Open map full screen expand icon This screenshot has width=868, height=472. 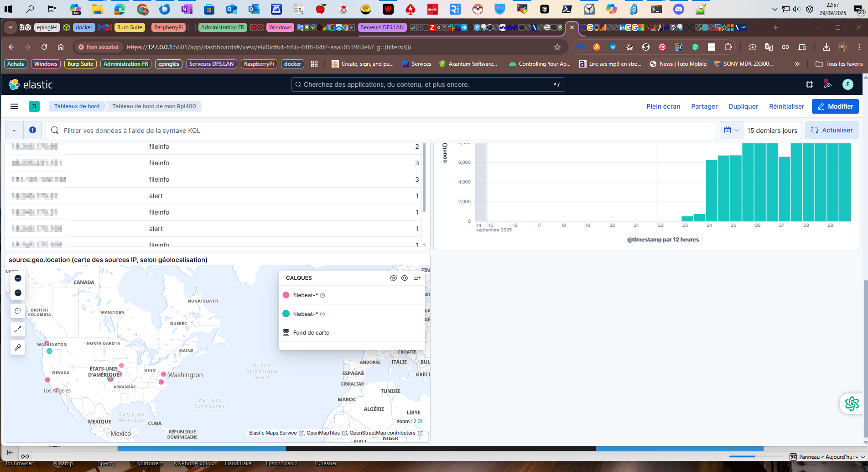[18, 329]
